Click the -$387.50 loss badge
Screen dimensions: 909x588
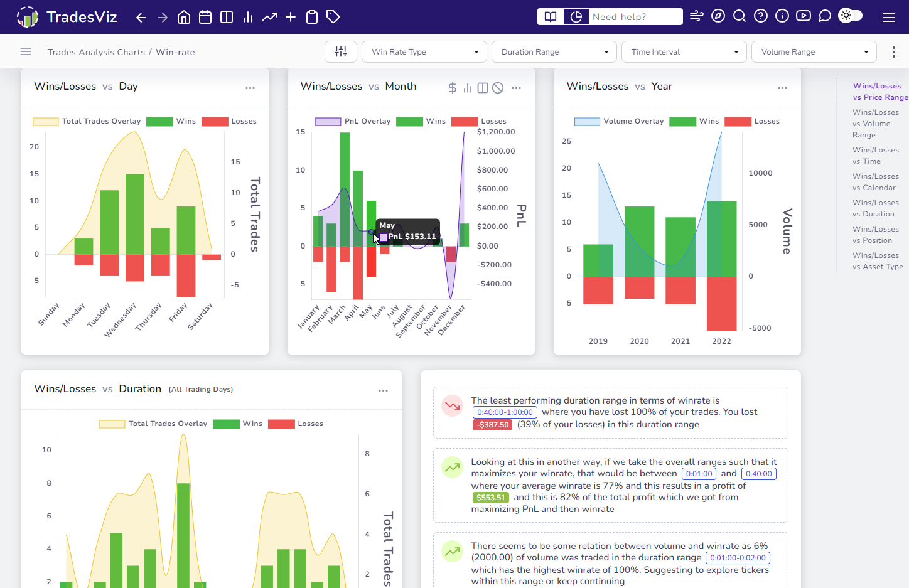(493, 425)
